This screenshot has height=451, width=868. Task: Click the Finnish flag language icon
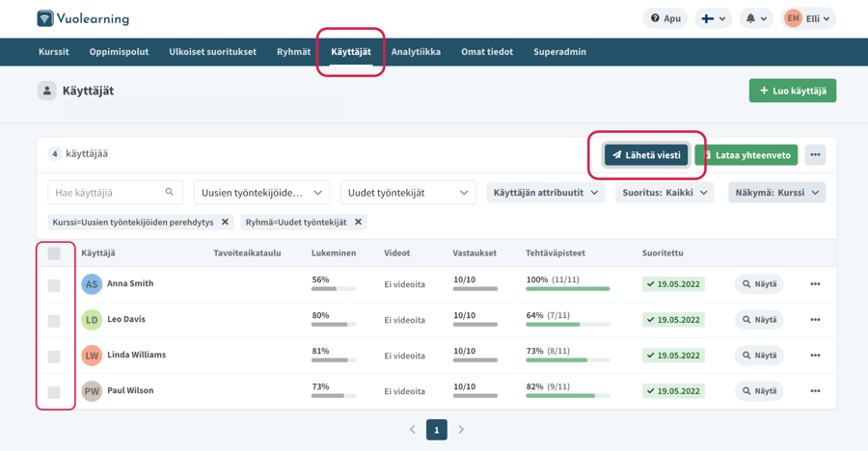pos(708,18)
